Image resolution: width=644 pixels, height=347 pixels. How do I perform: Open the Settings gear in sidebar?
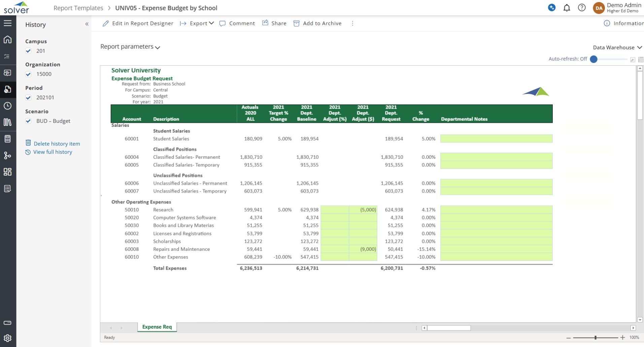(x=7, y=338)
